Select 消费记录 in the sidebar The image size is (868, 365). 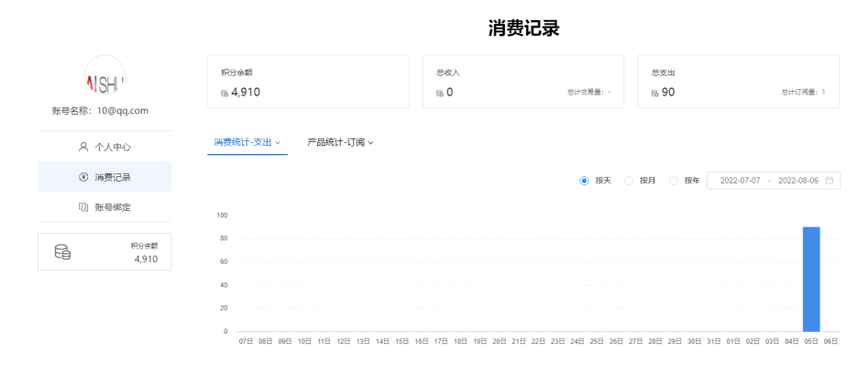click(104, 177)
